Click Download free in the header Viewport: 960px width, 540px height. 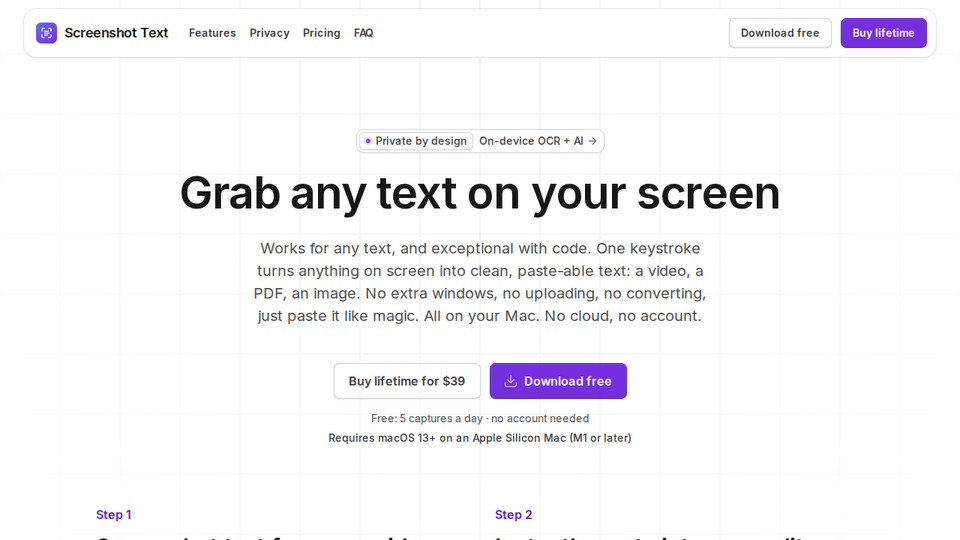(x=780, y=33)
